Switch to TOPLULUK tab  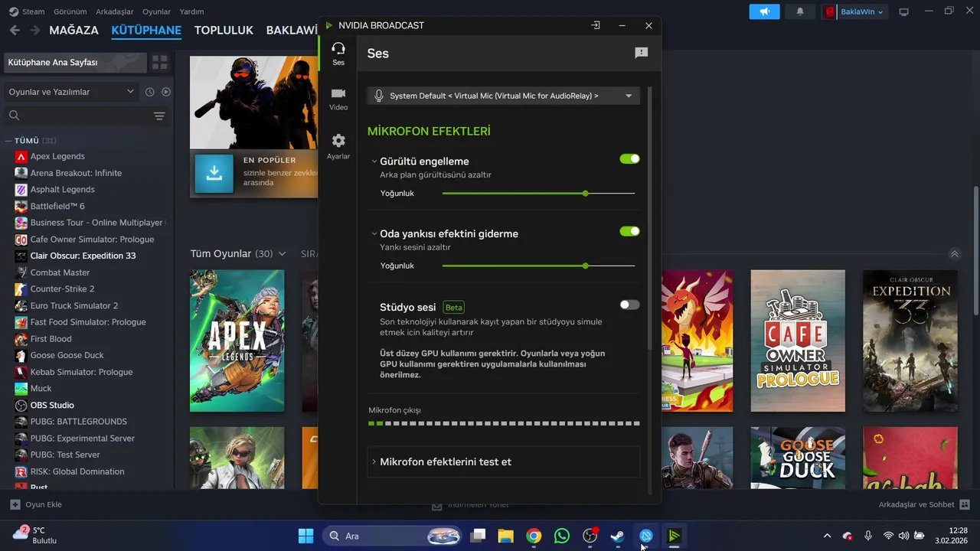click(x=224, y=31)
